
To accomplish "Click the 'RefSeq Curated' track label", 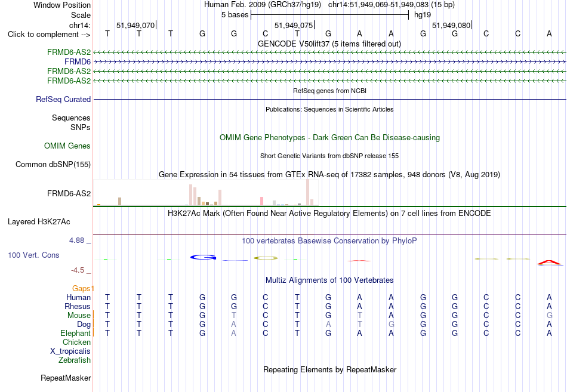I will pyautogui.click(x=63, y=100).
